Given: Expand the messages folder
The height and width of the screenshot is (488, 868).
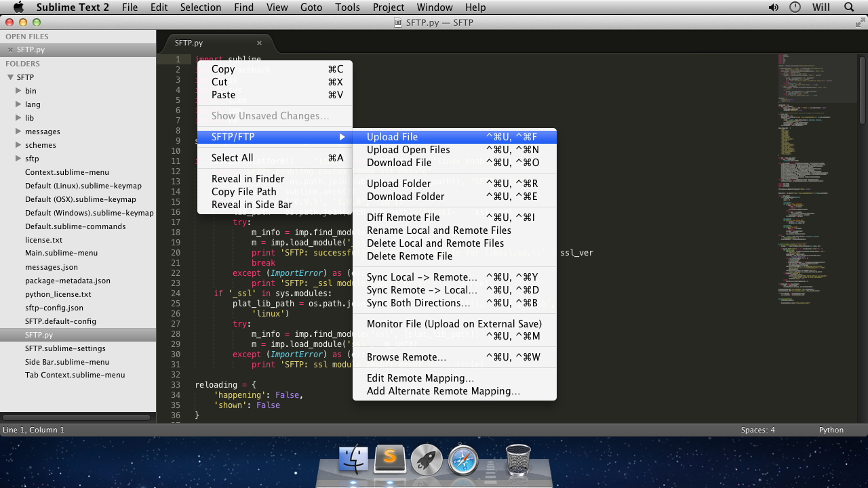Looking at the screenshot, I should (18, 131).
